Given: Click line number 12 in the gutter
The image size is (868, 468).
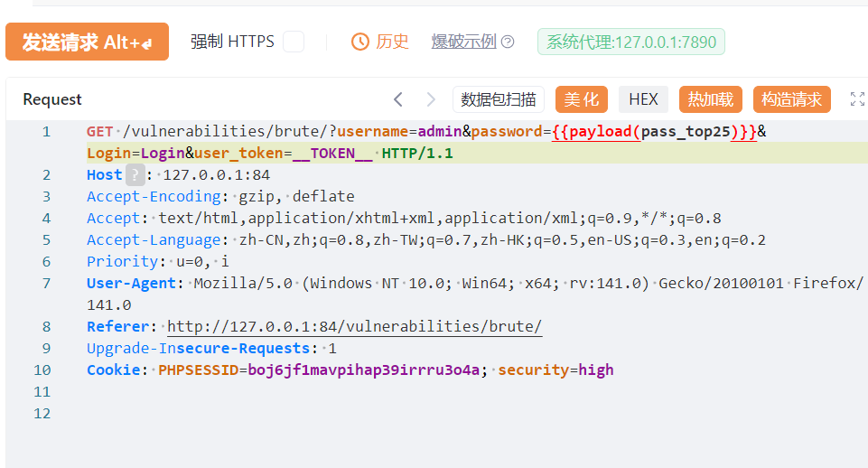Looking at the screenshot, I should tap(42, 414).
